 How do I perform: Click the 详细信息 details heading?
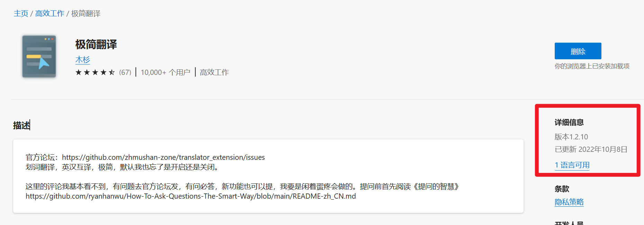point(569,122)
